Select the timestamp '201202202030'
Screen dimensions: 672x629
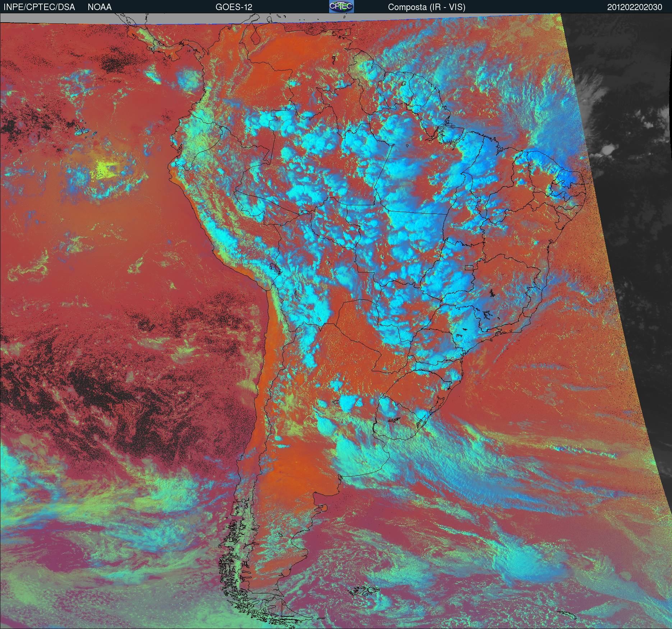(x=635, y=7)
